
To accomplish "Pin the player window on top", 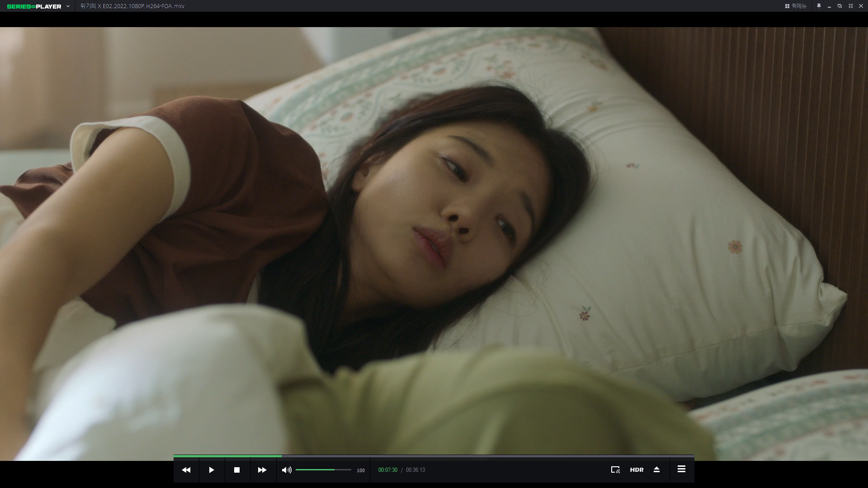I will point(819,6).
